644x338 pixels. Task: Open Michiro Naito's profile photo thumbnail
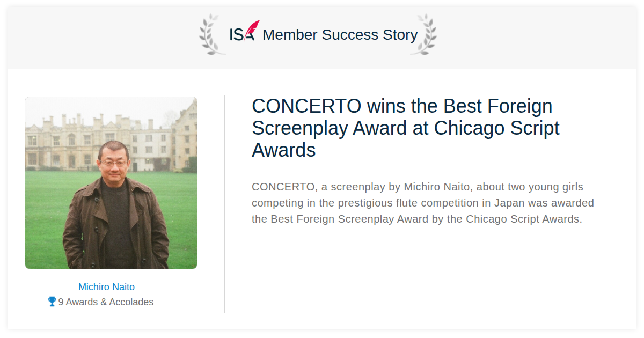pyautogui.click(x=111, y=183)
